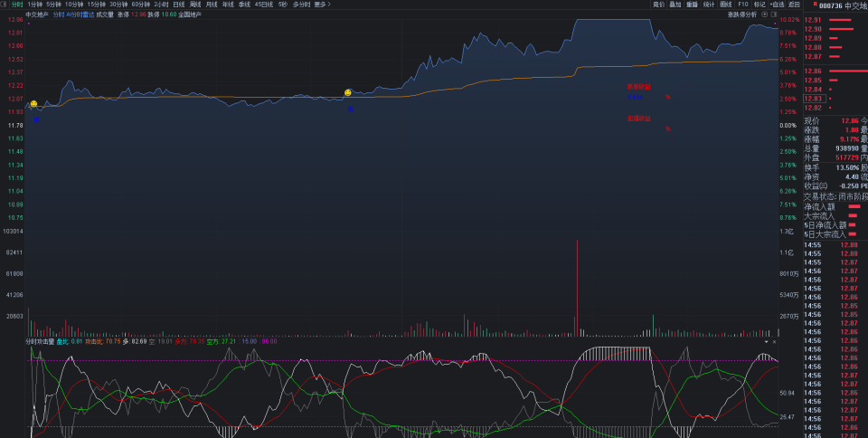Click the 叠加 overlay button
This screenshot has width=868, height=438.
675,5
